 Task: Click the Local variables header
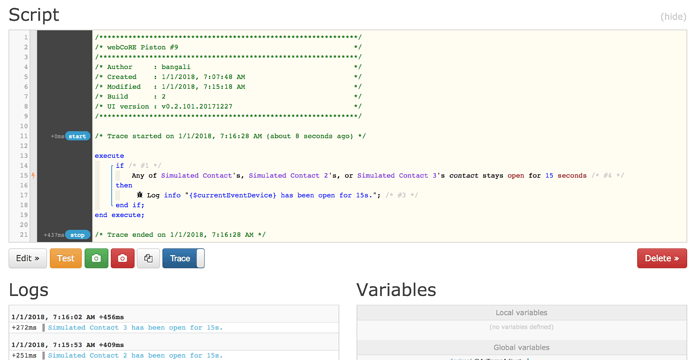521,312
